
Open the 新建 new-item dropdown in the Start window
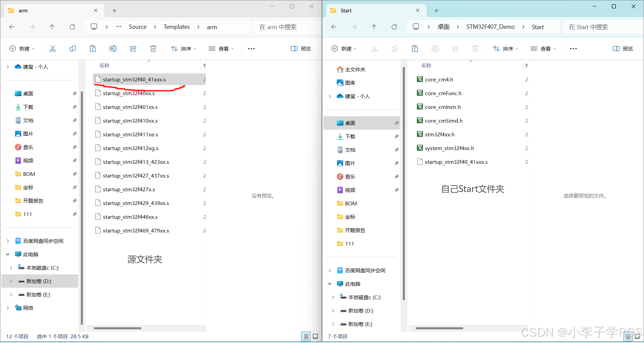344,49
